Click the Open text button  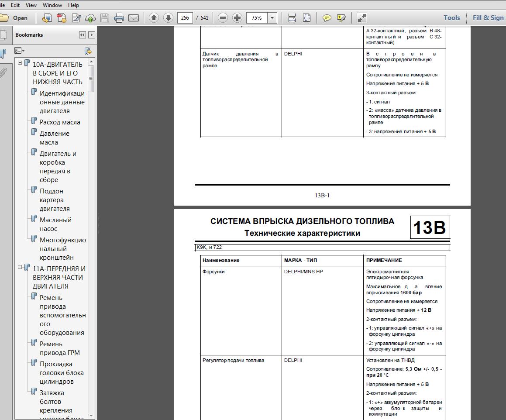(x=21, y=18)
